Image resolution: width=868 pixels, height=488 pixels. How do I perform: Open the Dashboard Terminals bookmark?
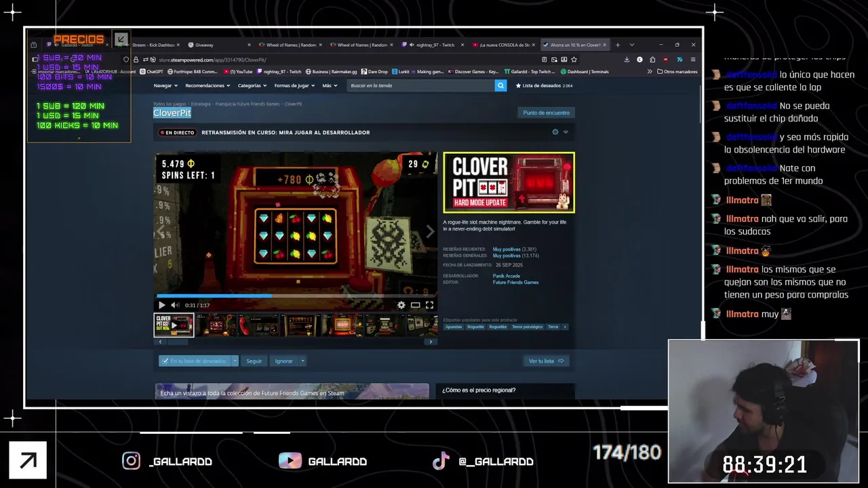point(585,71)
